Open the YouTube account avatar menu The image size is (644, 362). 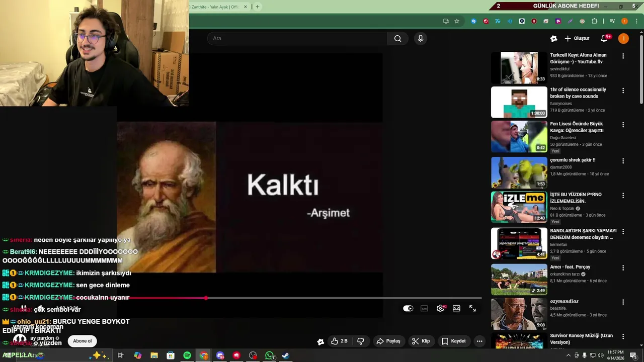coord(623,39)
